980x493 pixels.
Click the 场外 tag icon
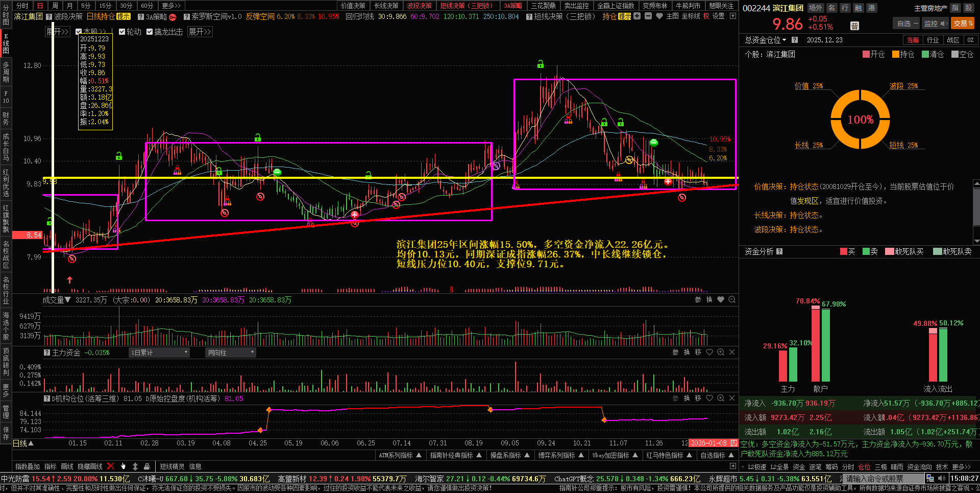(x=816, y=8)
